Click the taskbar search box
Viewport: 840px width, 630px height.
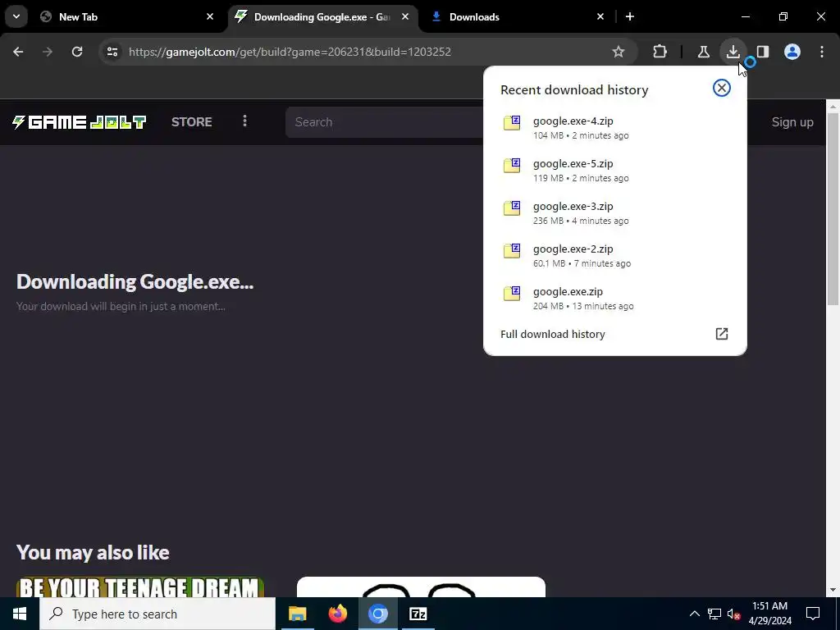click(157, 614)
